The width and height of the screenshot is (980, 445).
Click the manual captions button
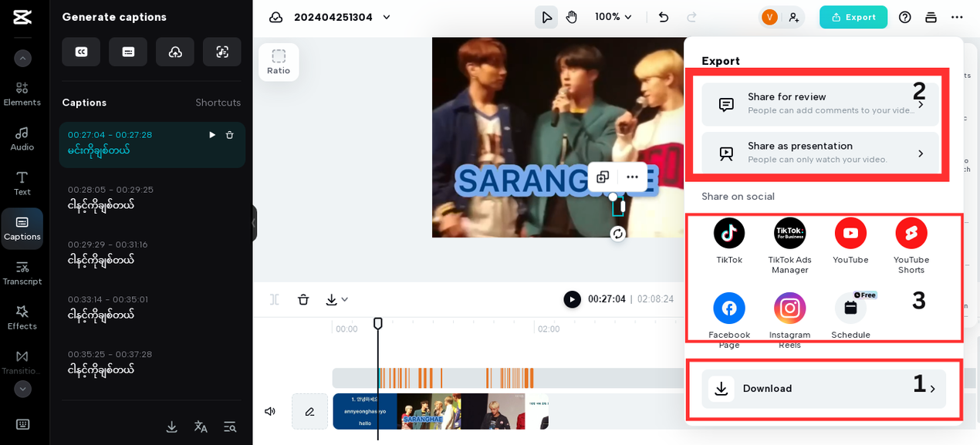[128, 52]
